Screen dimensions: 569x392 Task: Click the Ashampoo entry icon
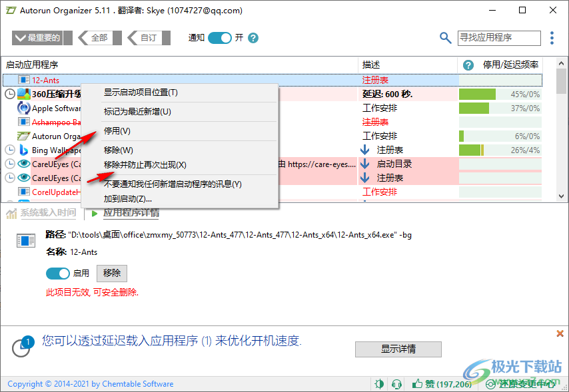(23, 122)
